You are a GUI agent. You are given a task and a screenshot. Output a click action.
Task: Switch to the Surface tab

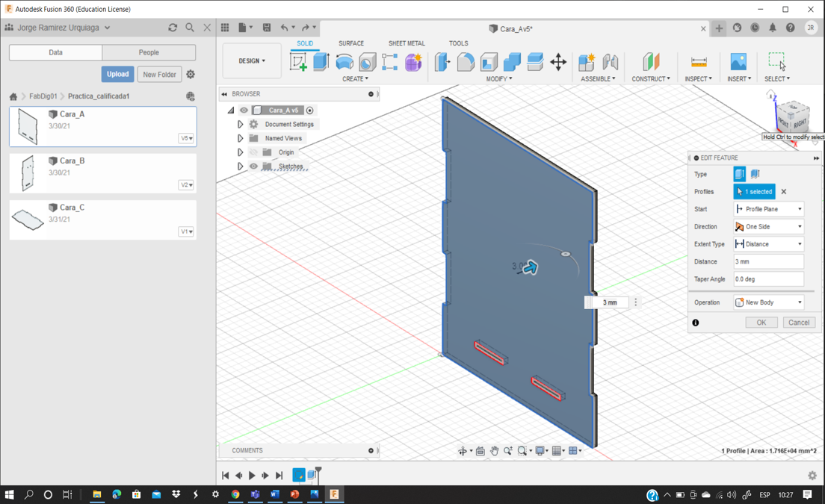[x=350, y=43]
